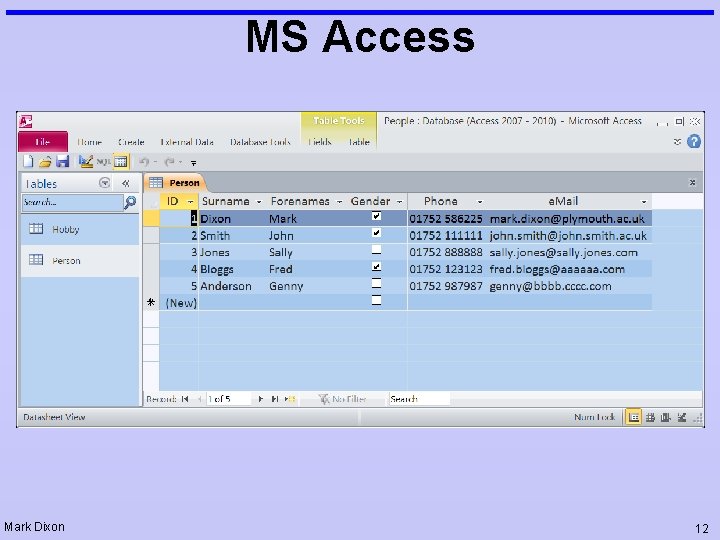This screenshot has width=720, height=540.
Task: Click the No Filter funnel indicator
Action: point(343,399)
